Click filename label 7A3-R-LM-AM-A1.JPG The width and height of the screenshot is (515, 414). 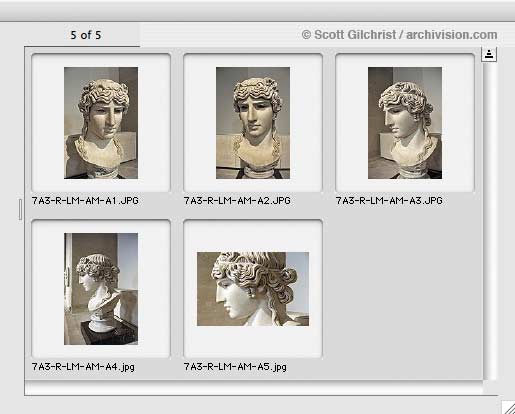pyautogui.click(x=85, y=201)
